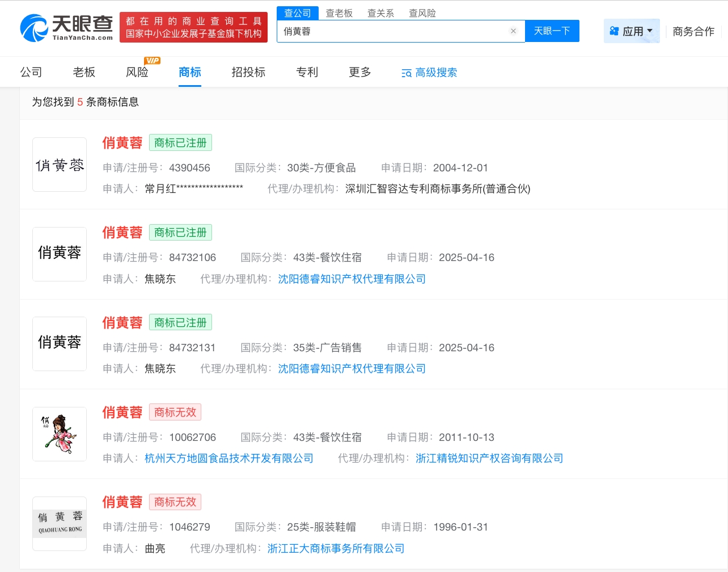Open trademark thumbnail for registration 84732131

coord(60,344)
